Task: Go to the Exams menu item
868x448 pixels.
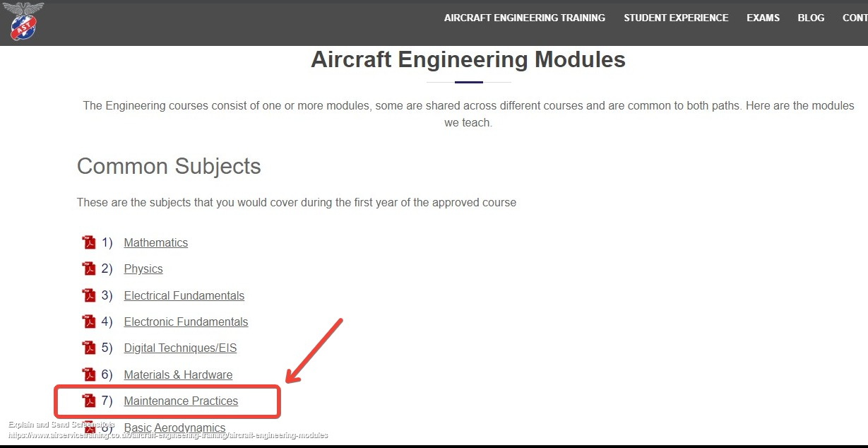Action: tap(763, 18)
